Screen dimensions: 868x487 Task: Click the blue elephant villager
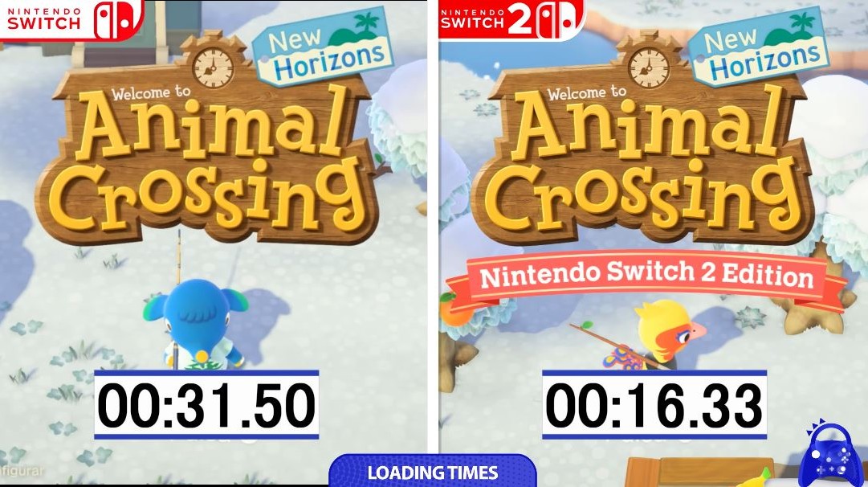click(x=195, y=325)
